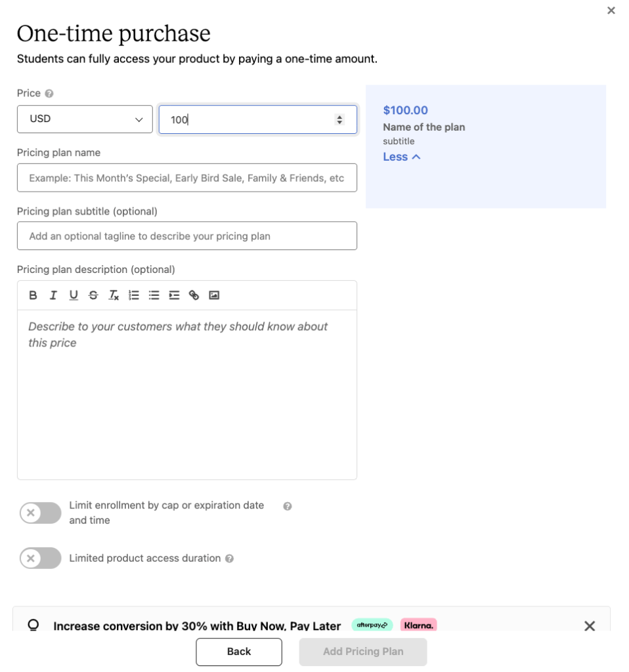
Task: Dismiss the Buy Now Pay Later banner
Action: pos(589,625)
